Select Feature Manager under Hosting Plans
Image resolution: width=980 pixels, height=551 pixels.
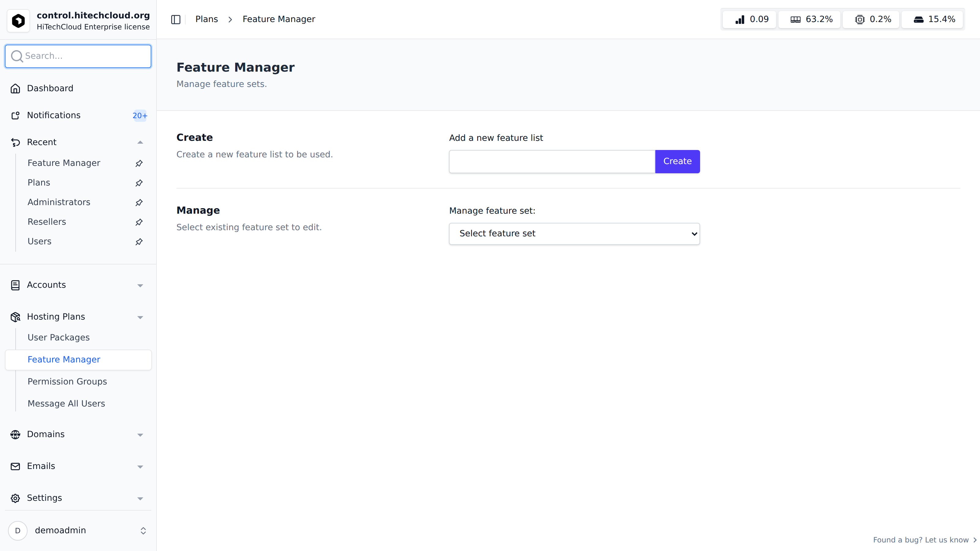[78, 360]
